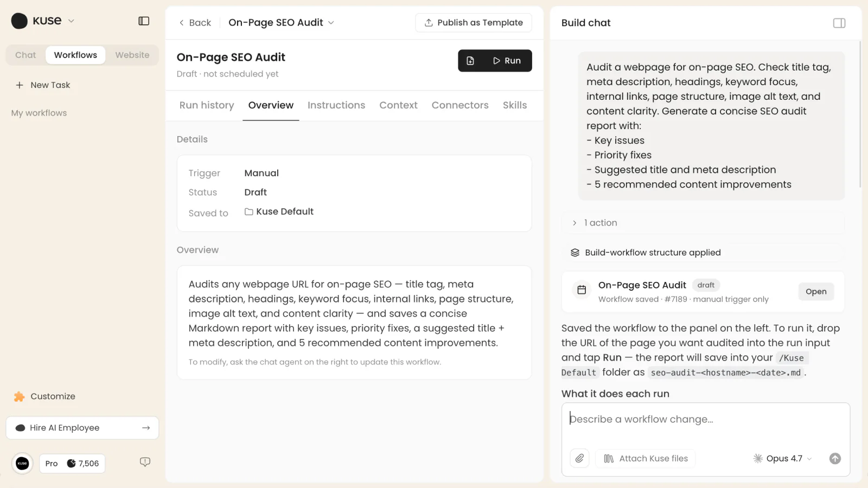
Task: Click 'Draft · not scheduled yet' text
Action: (x=227, y=74)
